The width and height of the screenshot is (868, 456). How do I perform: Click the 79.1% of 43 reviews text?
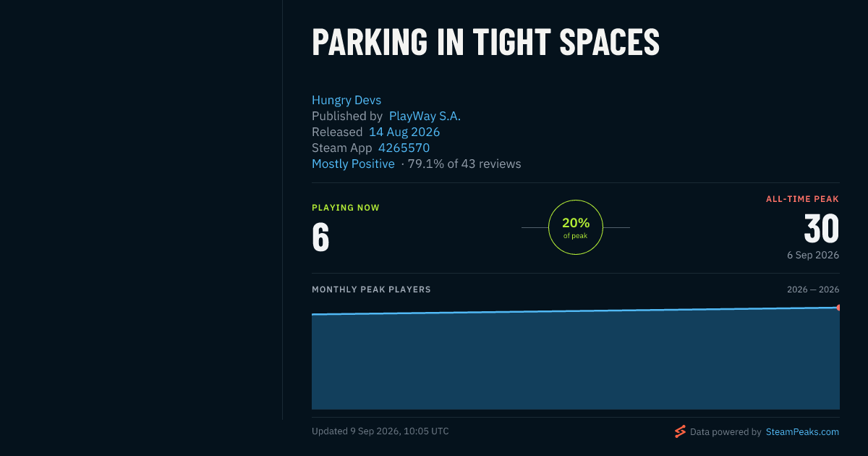coord(464,164)
